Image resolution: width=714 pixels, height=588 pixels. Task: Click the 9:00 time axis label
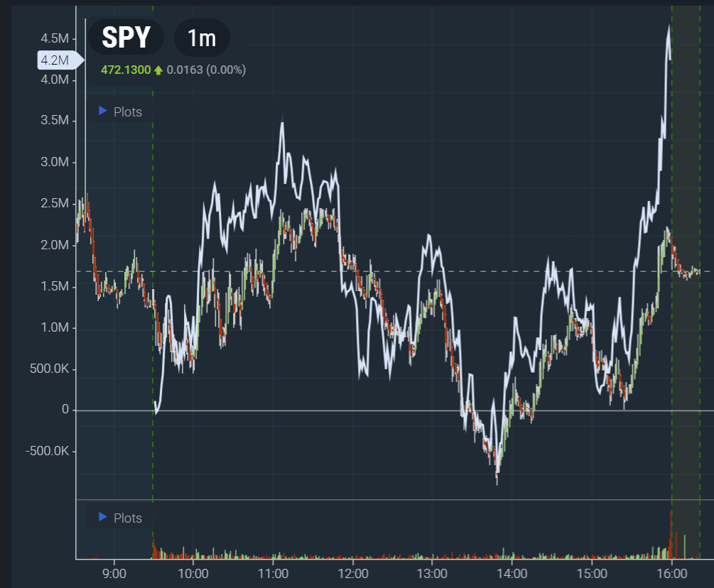[x=114, y=573]
